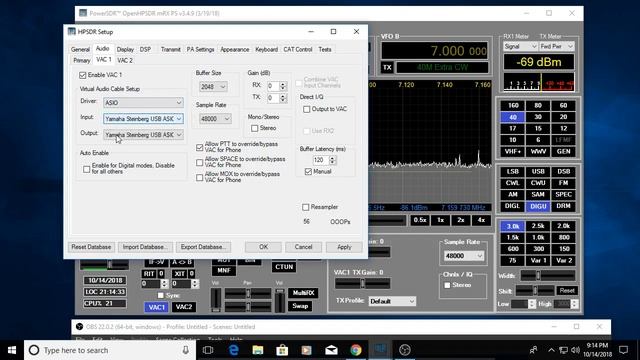Click Import Database button

tap(145, 247)
